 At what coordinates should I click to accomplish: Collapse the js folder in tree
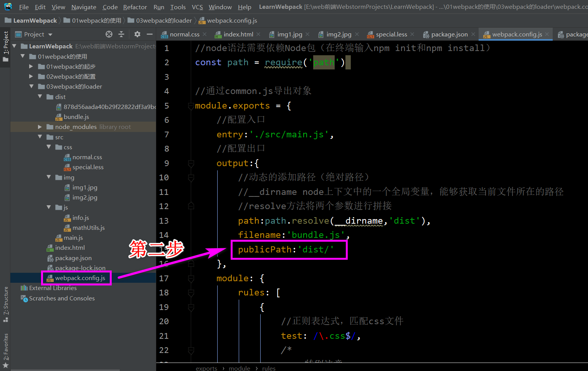(x=49, y=207)
